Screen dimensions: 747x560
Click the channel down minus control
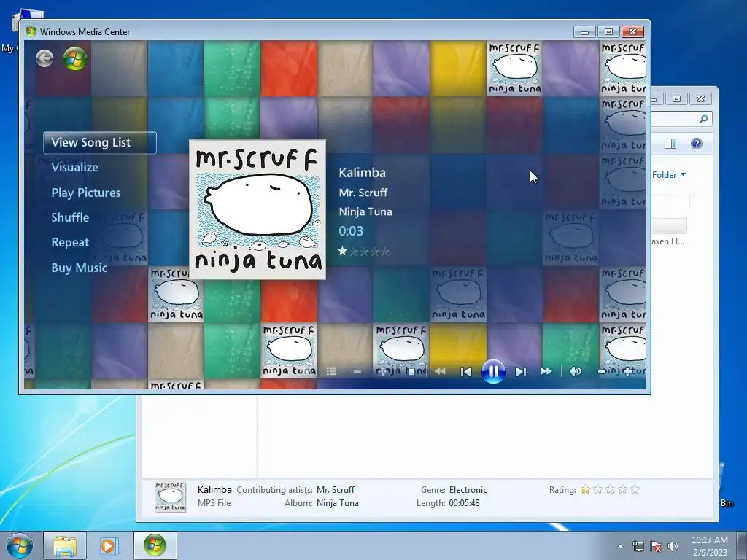[x=357, y=371]
